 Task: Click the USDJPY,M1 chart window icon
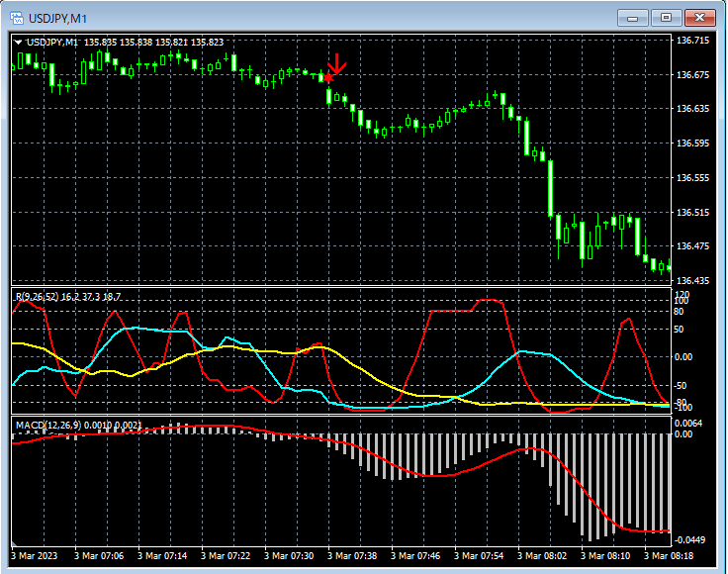pyautogui.click(x=17, y=18)
